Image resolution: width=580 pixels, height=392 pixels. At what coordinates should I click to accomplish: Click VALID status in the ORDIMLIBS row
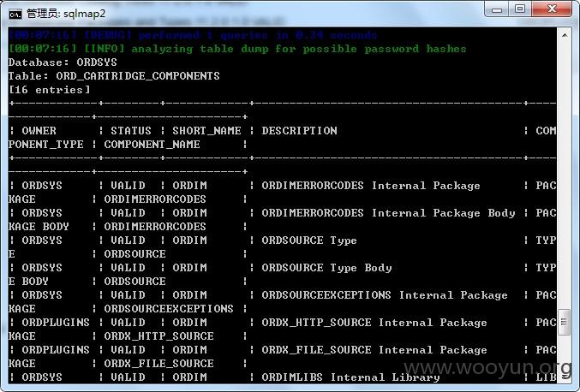(128, 377)
